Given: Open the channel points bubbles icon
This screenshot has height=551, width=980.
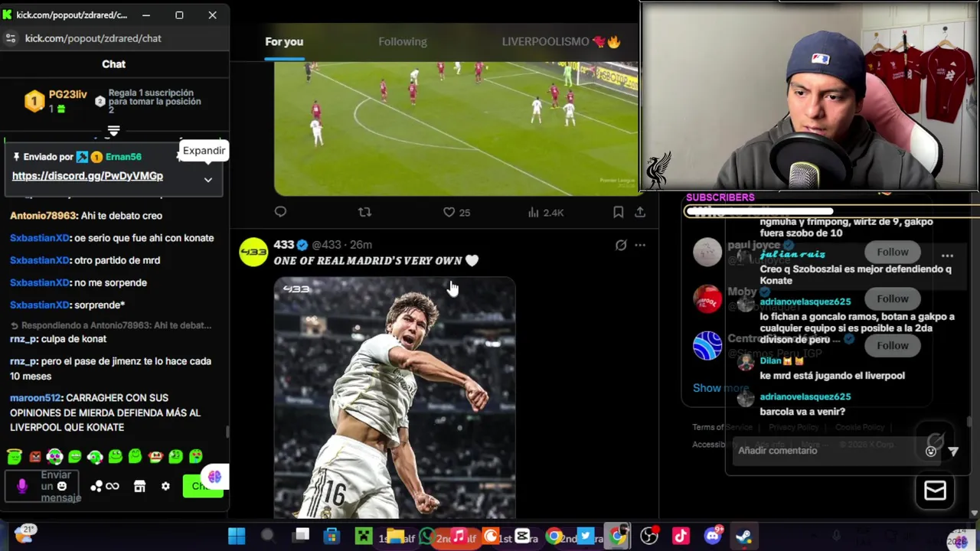Looking at the screenshot, I should point(96,486).
